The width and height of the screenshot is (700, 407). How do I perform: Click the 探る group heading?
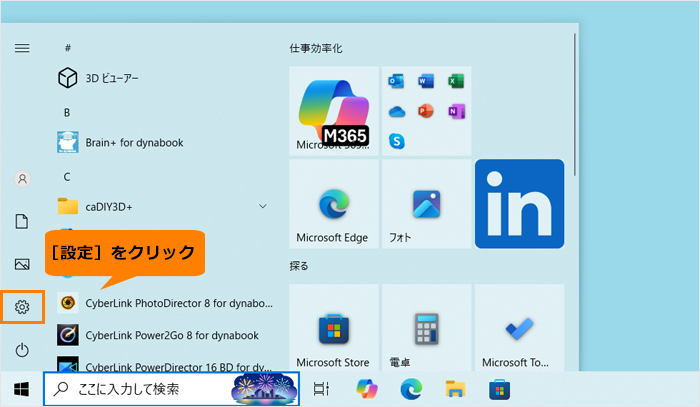(299, 266)
